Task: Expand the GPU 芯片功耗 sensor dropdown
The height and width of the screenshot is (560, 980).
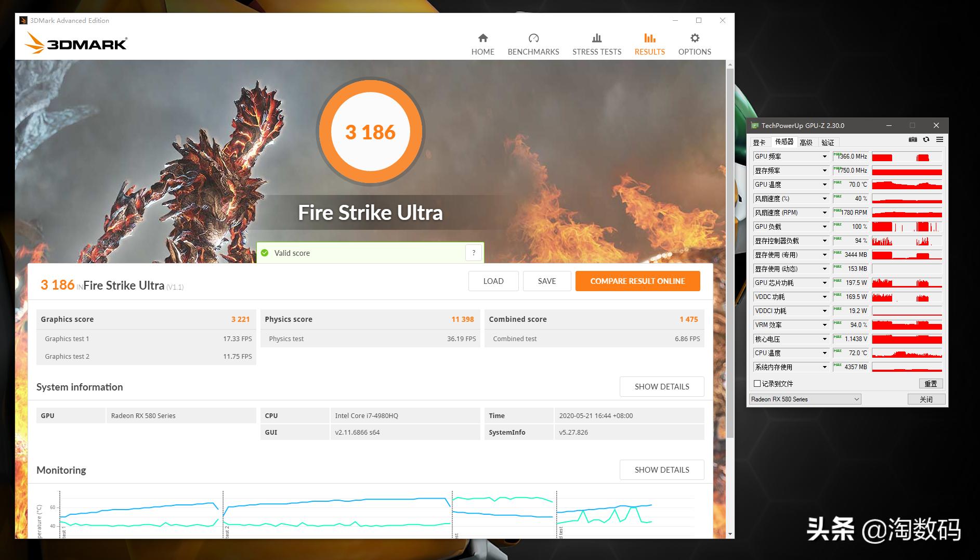Action: point(824,283)
